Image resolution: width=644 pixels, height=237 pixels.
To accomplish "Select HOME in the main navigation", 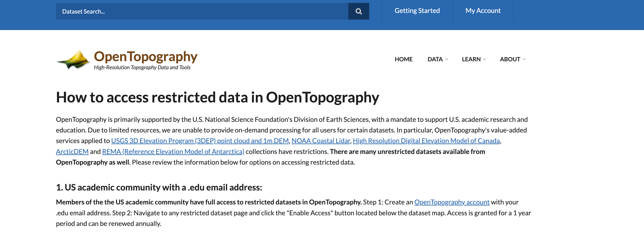I will [403, 59].
